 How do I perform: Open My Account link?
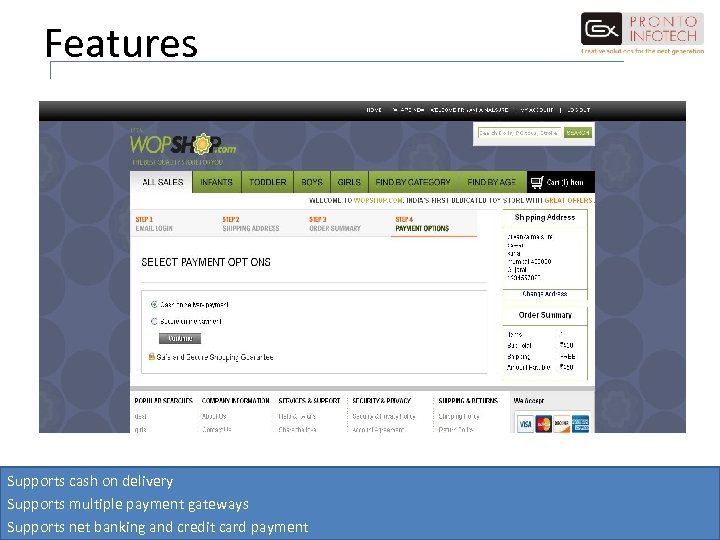pyautogui.click(x=537, y=110)
